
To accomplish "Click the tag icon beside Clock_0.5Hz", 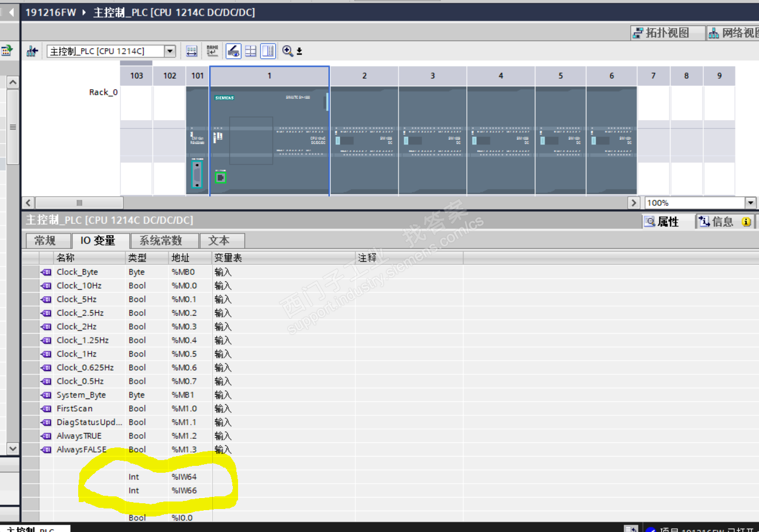I will 46,381.
